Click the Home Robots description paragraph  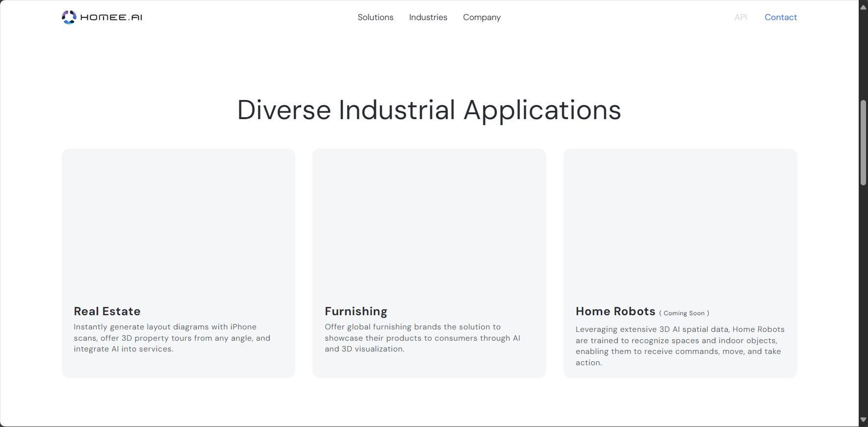click(x=680, y=346)
